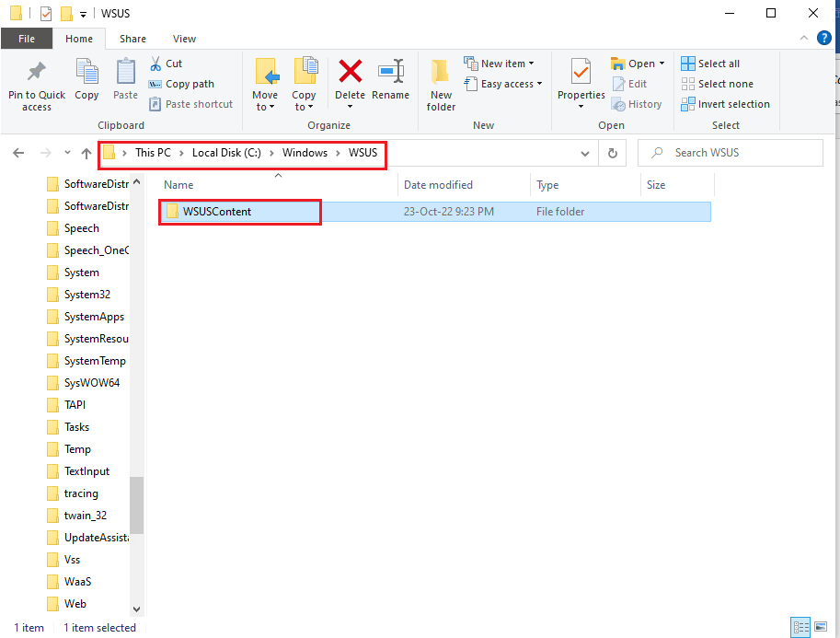Screen dimensions: 840x638
Task: Sort by the Type column
Action: (x=585, y=185)
